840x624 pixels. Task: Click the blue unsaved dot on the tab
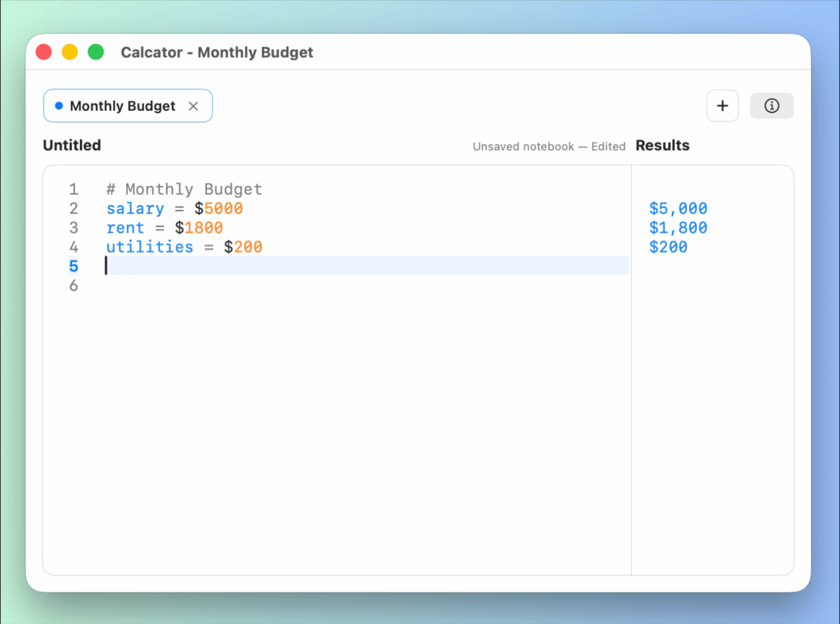coord(58,106)
